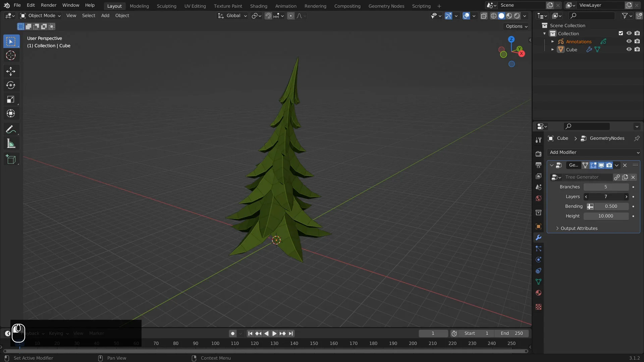The height and width of the screenshot is (362, 644).
Task: Open the Tool properties tab
Action: pyautogui.click(x=538, y=140)
